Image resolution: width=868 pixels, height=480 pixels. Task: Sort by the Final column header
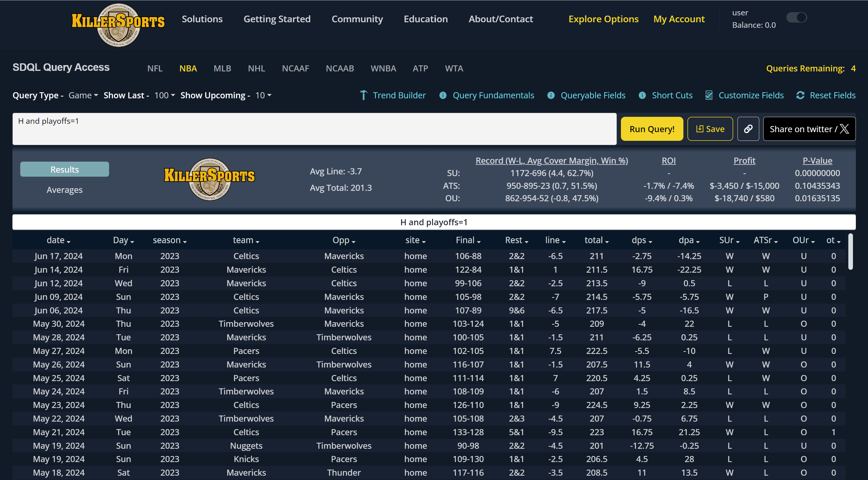(x=468, y=240)
